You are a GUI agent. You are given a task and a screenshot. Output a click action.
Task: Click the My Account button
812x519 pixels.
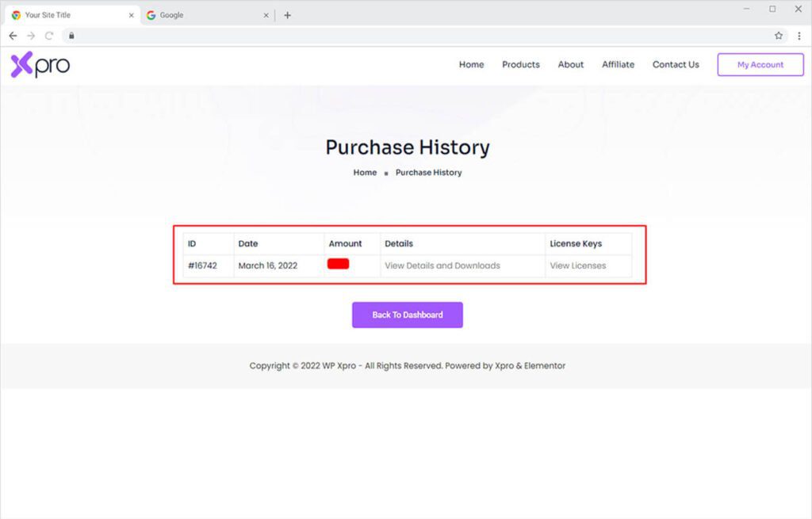click(x=760, y=65)
